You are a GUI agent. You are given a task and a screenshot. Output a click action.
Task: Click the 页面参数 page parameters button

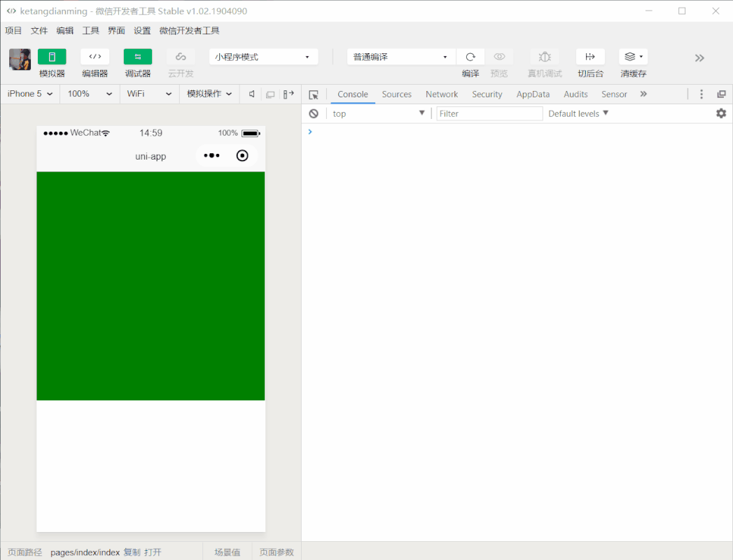[x=277, y=552]
